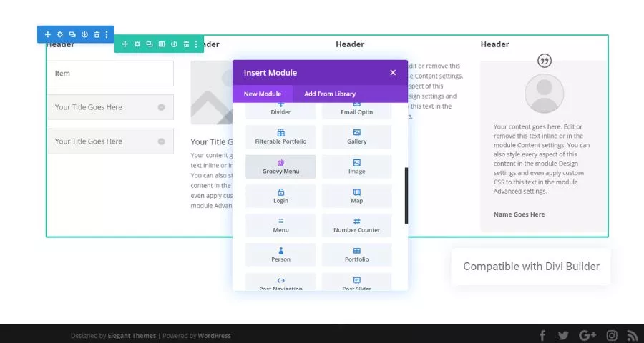
Task: Open the WordPress footer link
Action: 215,336
